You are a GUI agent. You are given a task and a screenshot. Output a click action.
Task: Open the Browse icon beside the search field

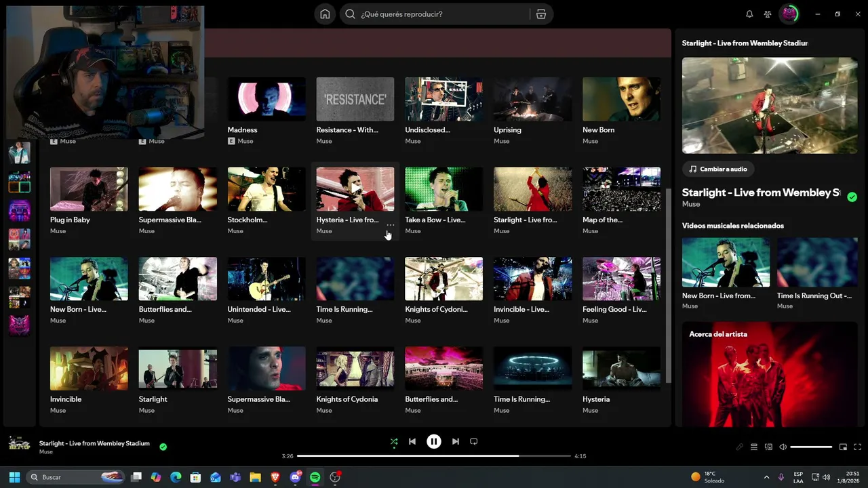(541, 14)
